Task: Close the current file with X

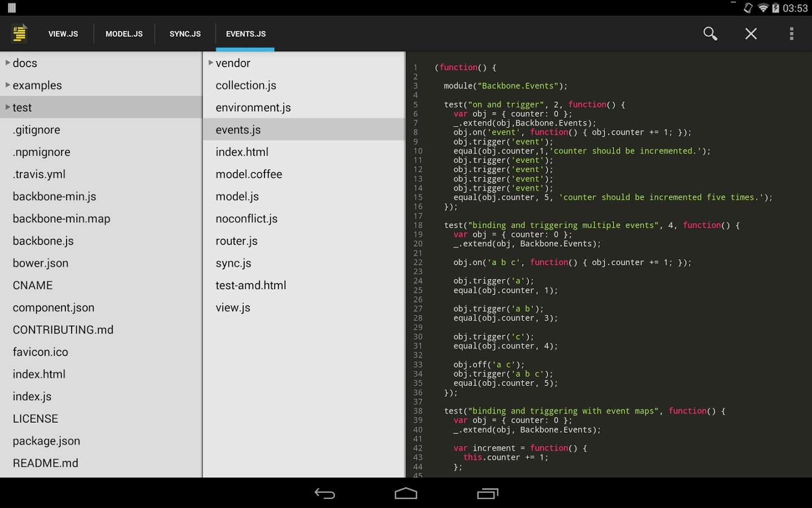Action: coord(751,33)
